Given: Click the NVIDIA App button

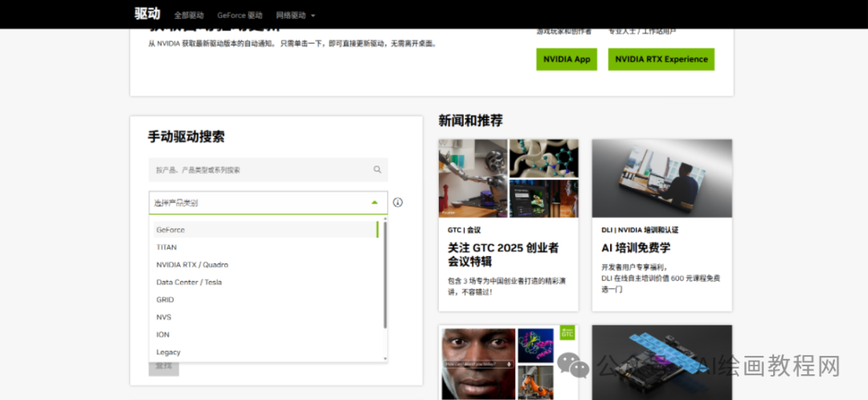Looking at the screenshot, I should pos(567,59).
